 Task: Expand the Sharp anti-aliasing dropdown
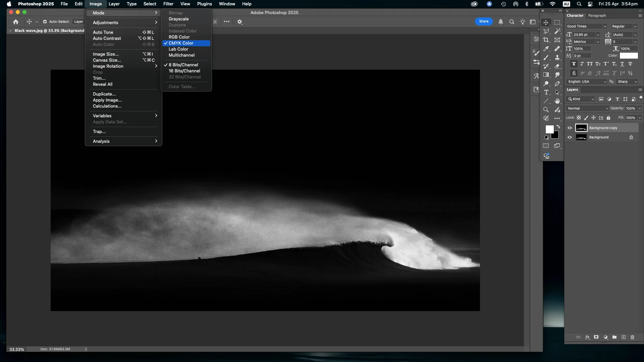tap(627, 82)
